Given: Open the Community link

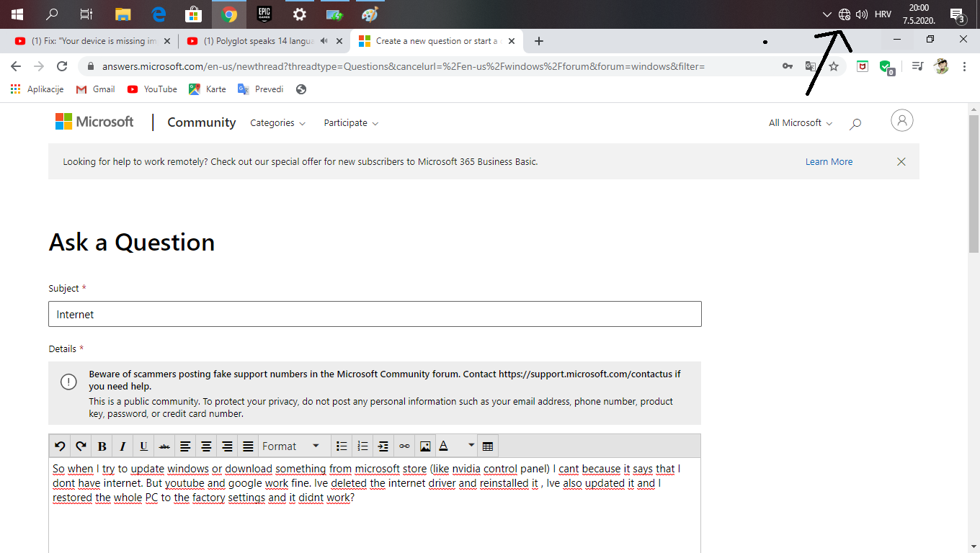Looking at the screenshot, I should point(202,122).
